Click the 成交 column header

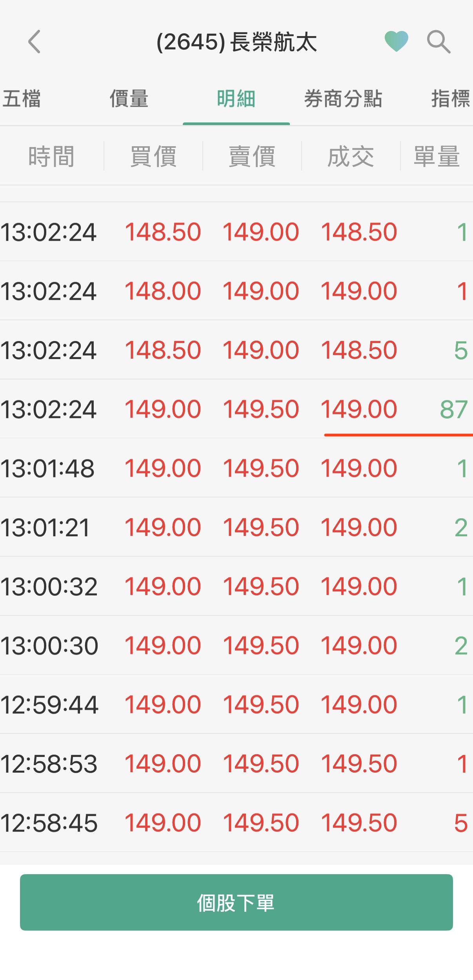pyautogui.click(x=351, y=156)
